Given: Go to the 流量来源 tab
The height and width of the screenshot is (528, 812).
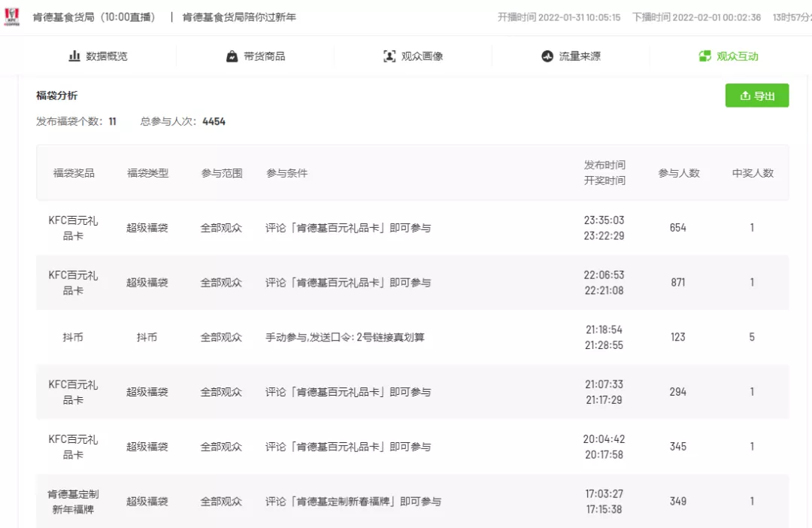Looking at the screenshot, I should (571, 56).
